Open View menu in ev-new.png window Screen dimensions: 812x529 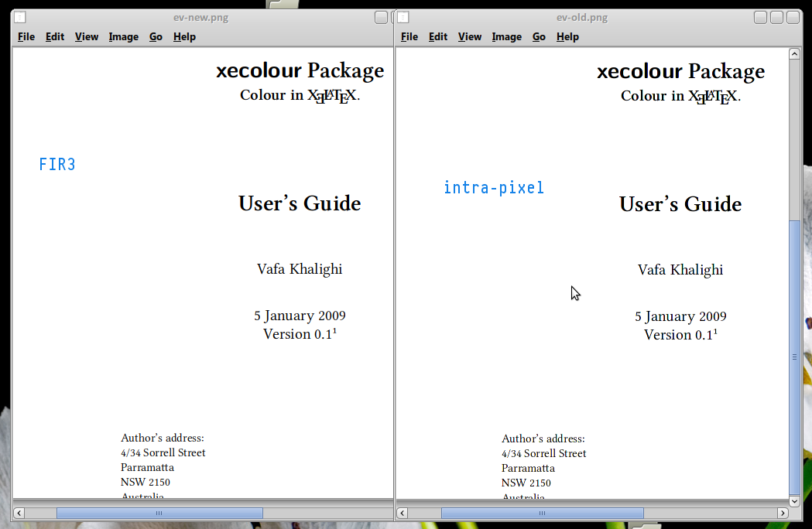[87, 36]
